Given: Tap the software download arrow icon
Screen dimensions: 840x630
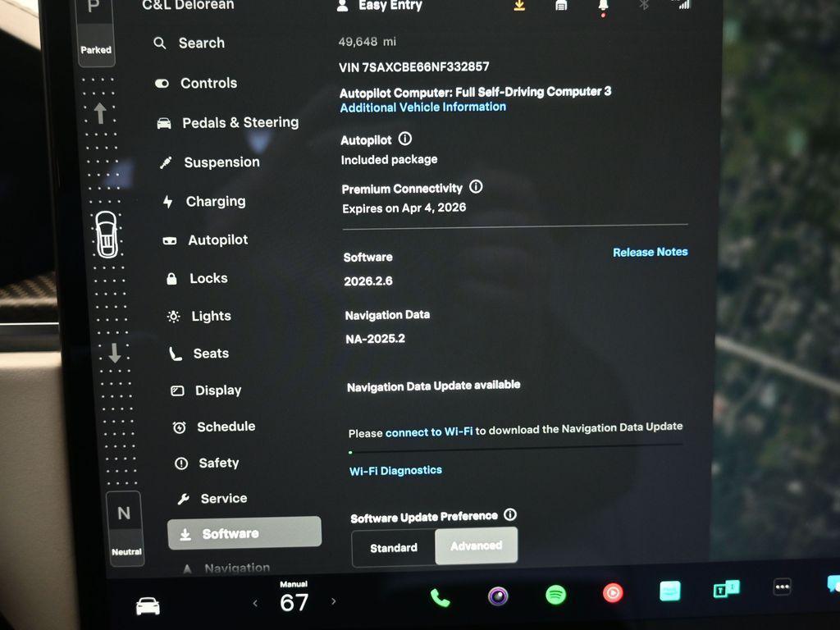Looking at the screenshot, I should click(x=518, y=6).
